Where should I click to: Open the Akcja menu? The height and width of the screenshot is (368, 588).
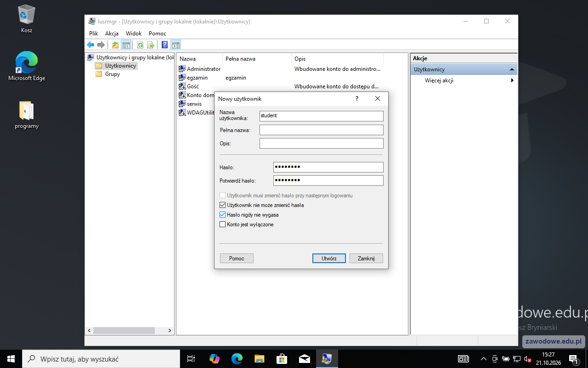112,34
